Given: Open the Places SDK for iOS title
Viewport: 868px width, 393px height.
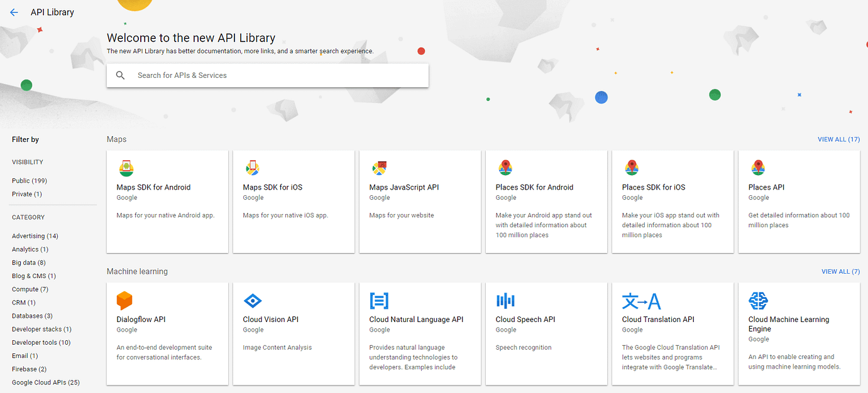Looking at the screenshot, I should pos(654,187).
